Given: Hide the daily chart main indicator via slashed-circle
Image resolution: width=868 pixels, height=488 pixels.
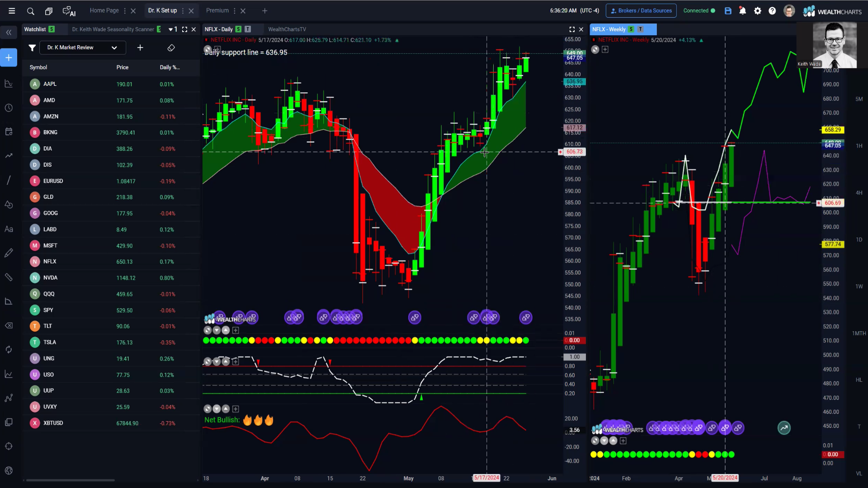Looking at the screenshot, I should click(208, 49).
